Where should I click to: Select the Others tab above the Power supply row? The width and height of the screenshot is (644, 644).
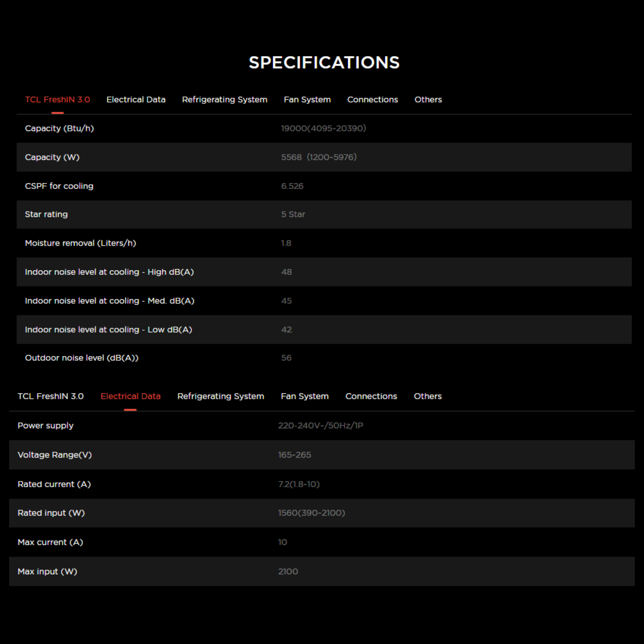click(428, 396)
